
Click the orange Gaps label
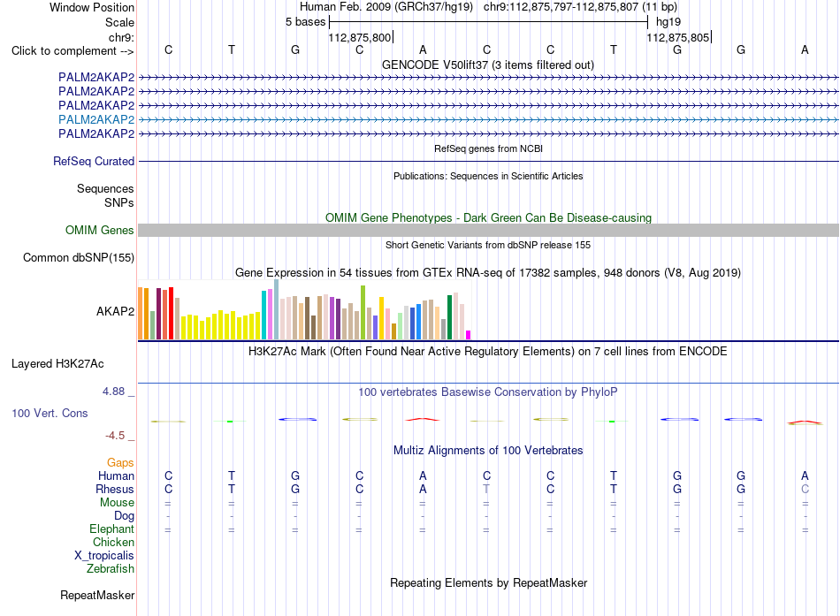coord(120,463)
